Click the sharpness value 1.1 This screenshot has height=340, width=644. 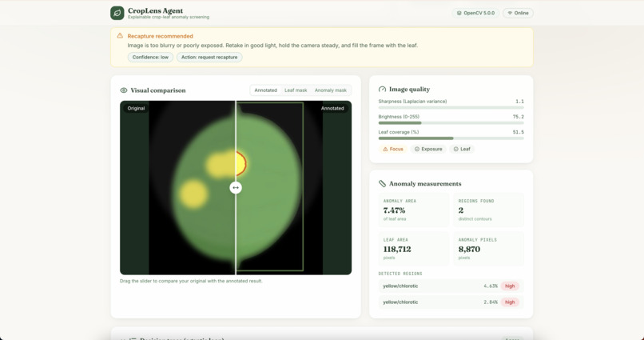pyautogui.click(x=519, y=102)
